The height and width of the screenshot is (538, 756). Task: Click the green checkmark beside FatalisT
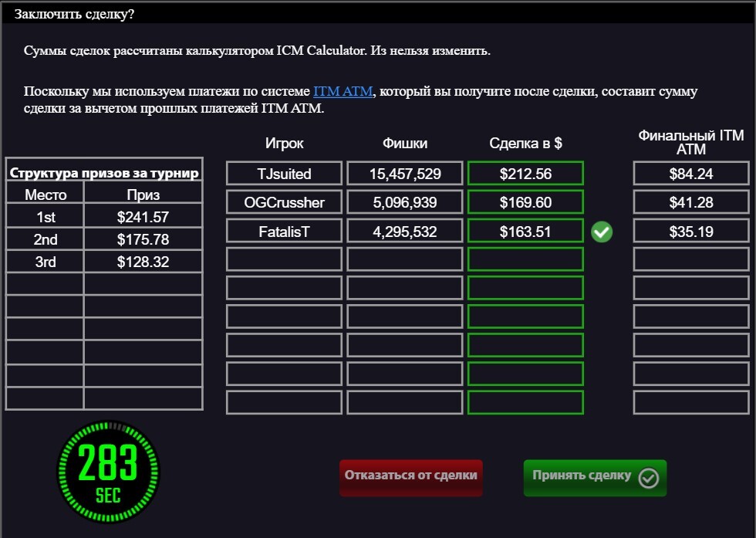tap(602, 232)
